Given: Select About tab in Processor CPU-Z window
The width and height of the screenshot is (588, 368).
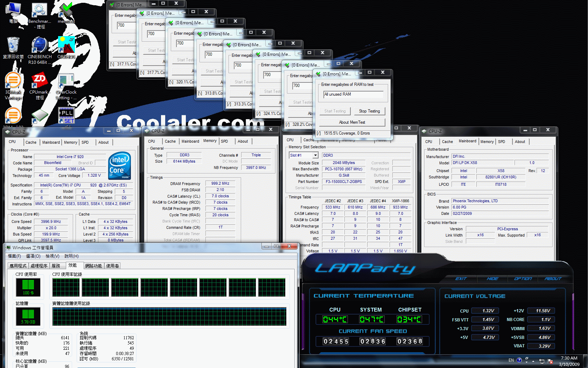Looking at the screenshot, I should click(x=104, y=142).
